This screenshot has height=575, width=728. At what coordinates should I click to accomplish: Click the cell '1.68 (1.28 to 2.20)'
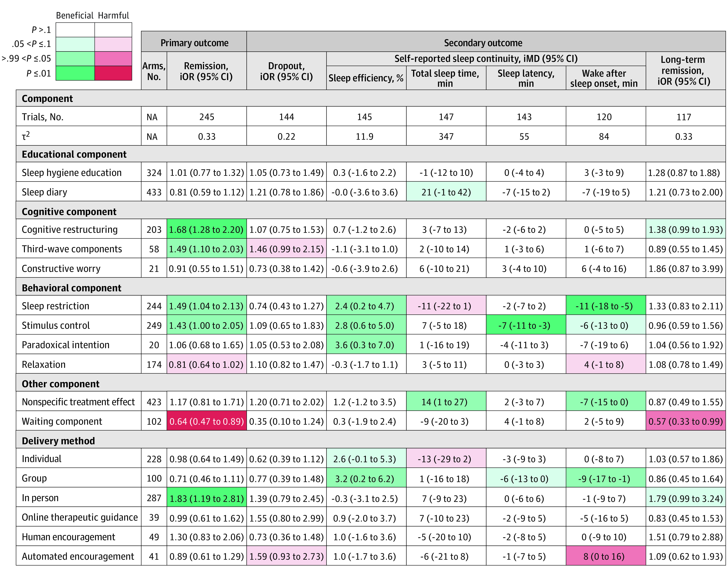(x=207, y=229)
